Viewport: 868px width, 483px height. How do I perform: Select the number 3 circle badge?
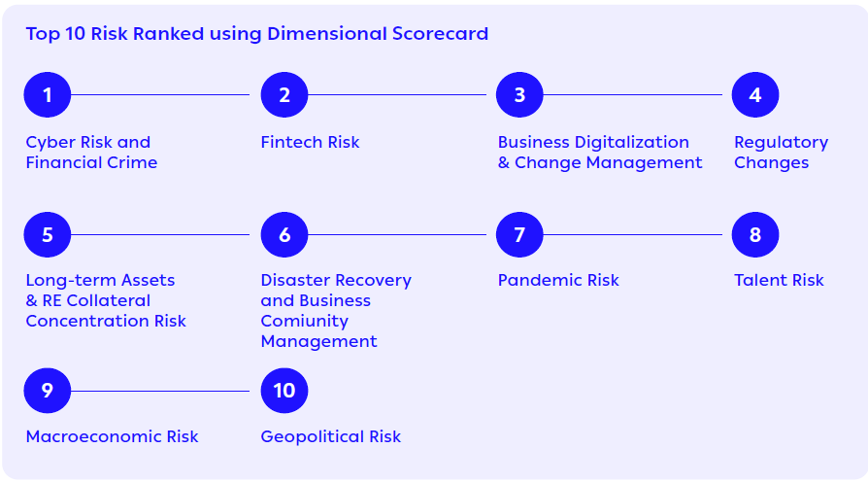[x=519, y=94]
